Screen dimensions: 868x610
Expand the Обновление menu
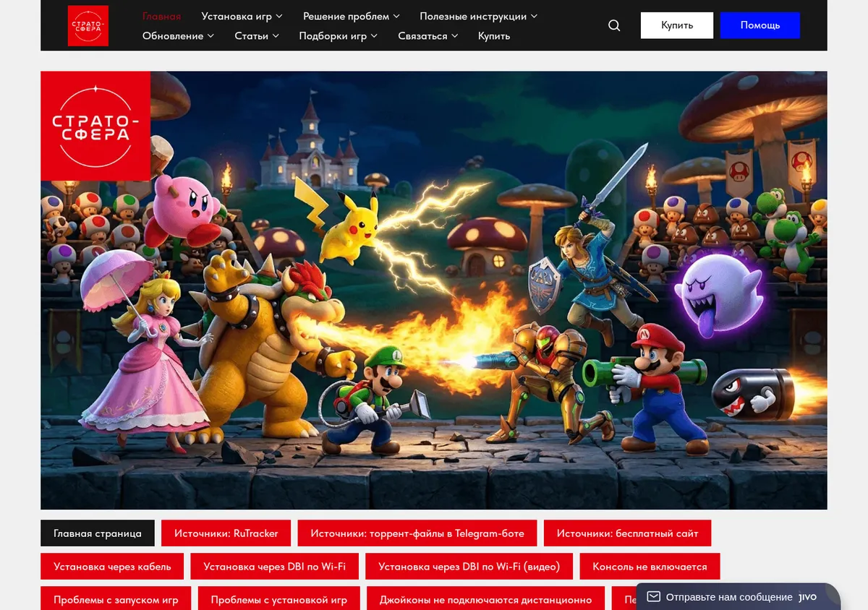click(x=178, y=35)
